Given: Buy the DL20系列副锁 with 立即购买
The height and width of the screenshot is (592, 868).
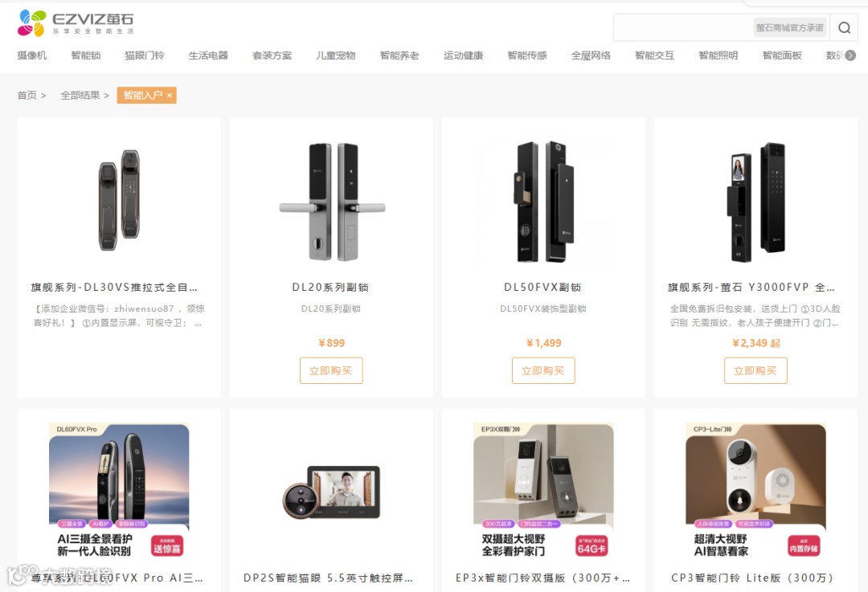Looking at the screenshot, I should (331, 370).
